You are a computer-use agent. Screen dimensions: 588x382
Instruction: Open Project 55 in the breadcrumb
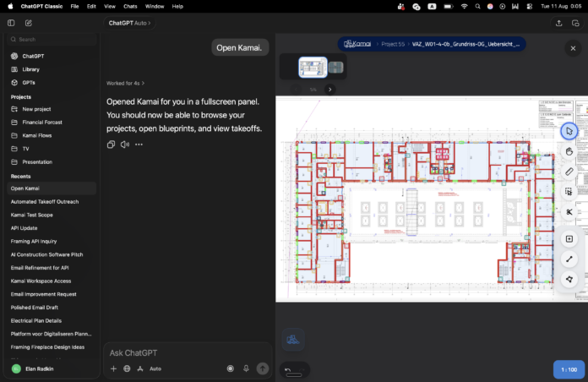(393, 44)
